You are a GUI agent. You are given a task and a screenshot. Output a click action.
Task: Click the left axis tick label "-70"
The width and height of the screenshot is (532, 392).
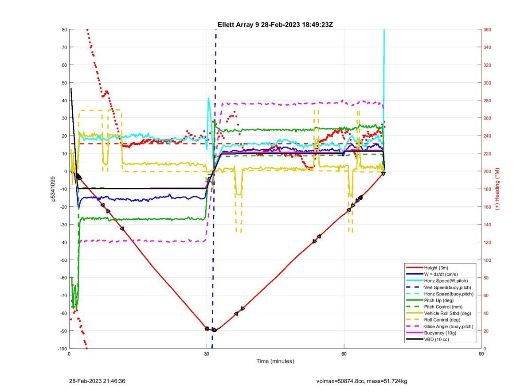(x=63, y=295)
